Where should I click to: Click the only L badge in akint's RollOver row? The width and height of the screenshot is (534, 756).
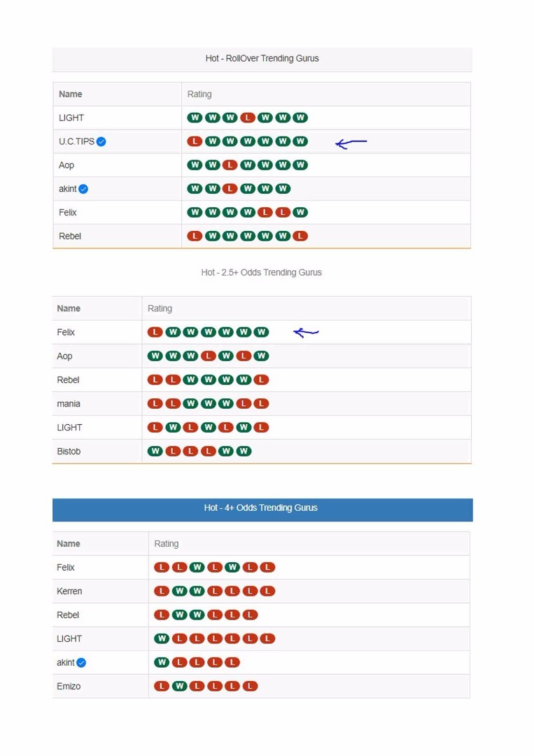(230, 188)
